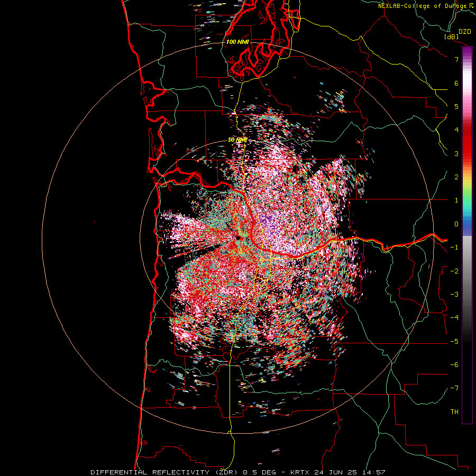Click the [dB] units label
476x476 pixels.
click(x=452, y=37)
